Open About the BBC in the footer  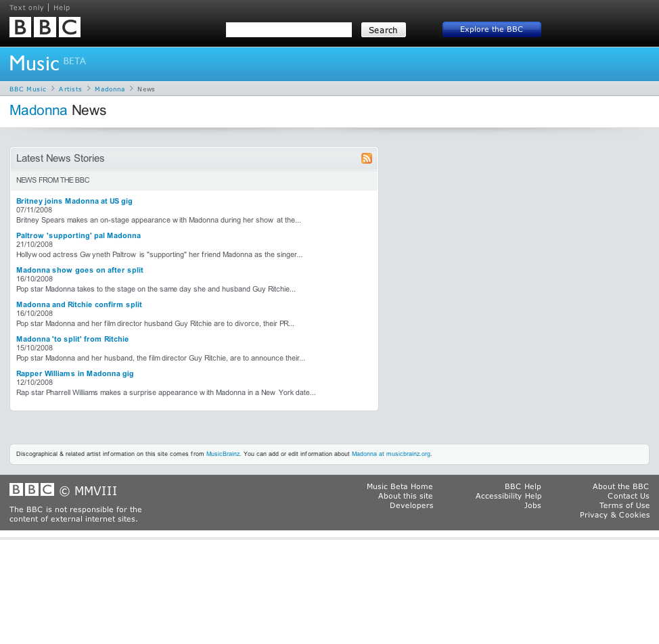click(x=620, y=486)
